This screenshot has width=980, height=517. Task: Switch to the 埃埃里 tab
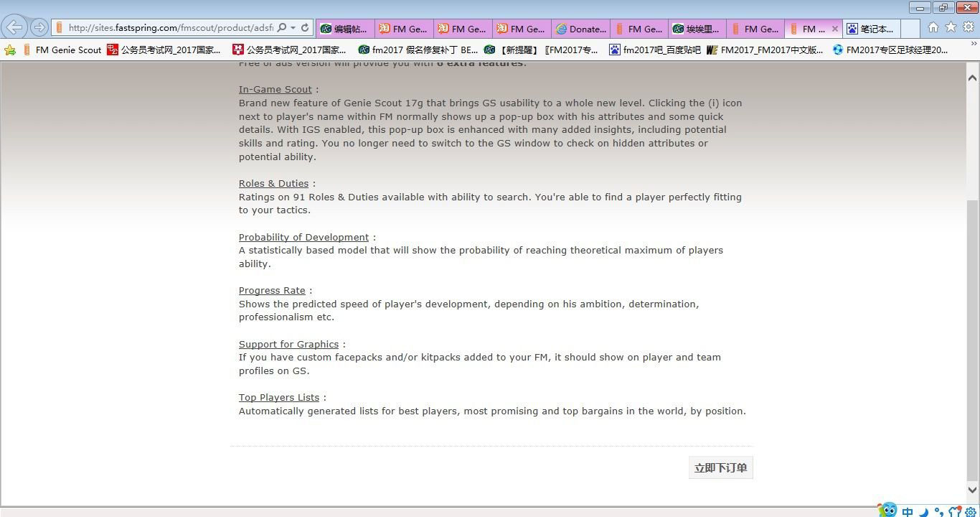pyautogui.click(x=697, y=29)
